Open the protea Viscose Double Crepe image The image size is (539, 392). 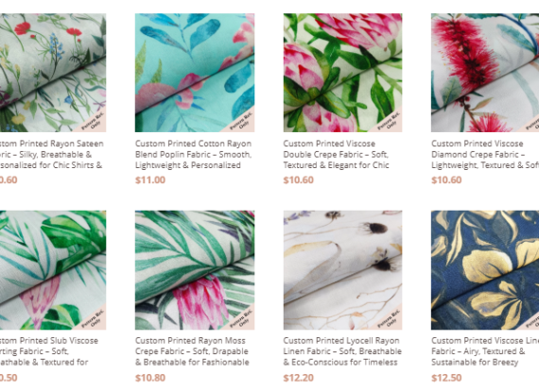pyautogui.click(x=342, y=73)
